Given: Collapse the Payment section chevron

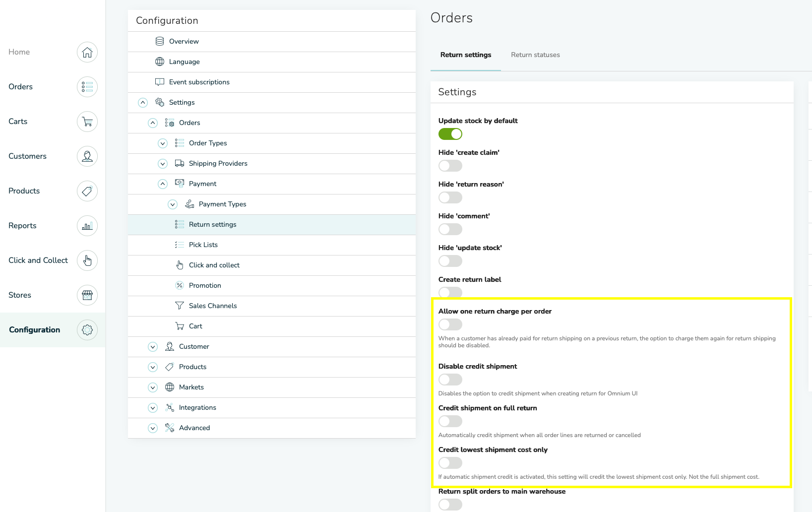Looking at the screenshot, I should pyautogui.click(x=163, y=184).
